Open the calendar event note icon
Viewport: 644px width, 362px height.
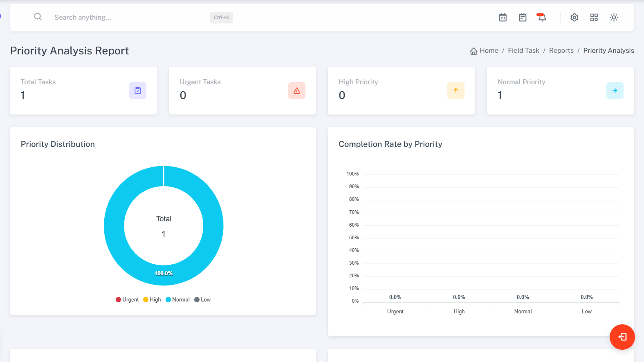tap(522, 18)
